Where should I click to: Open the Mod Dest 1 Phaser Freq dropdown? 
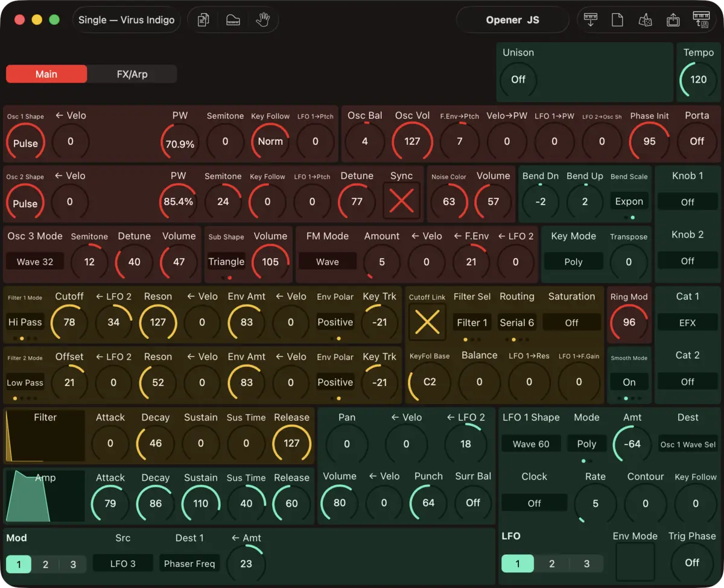point(189,563)
